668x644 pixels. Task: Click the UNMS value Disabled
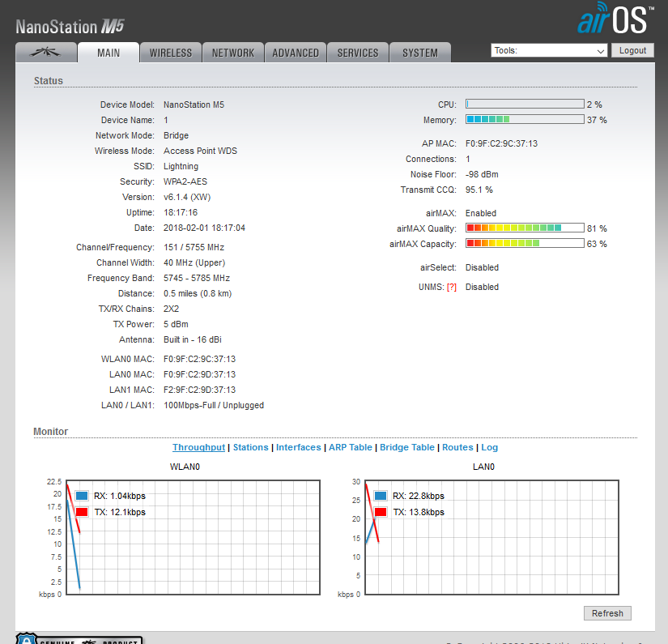pos(482,288)
